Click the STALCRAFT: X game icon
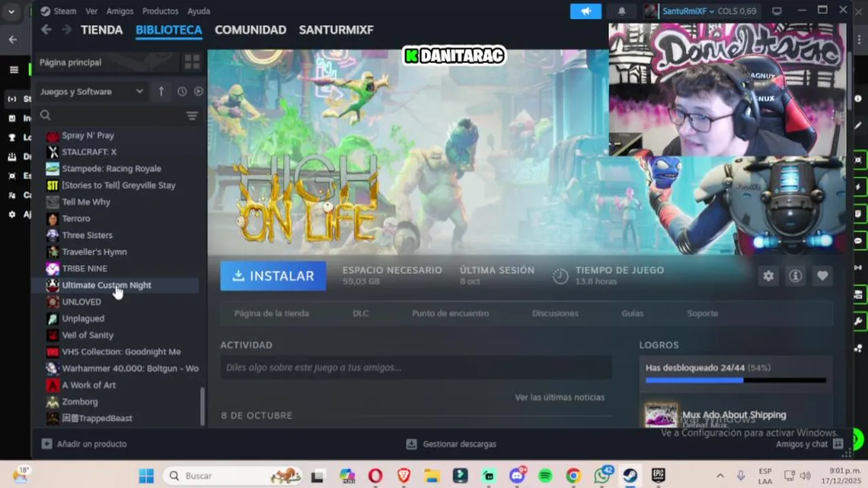 click(x=52, y=152)
